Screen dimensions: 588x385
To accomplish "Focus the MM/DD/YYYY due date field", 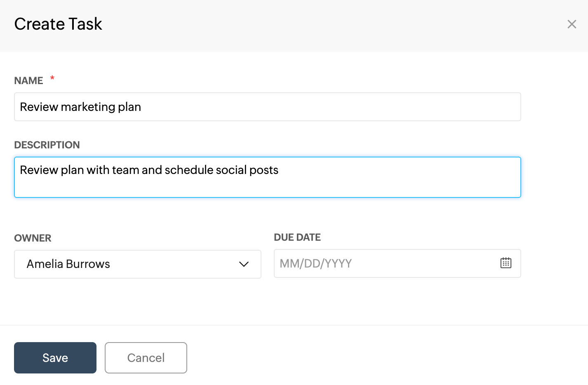I will [383, 263].
